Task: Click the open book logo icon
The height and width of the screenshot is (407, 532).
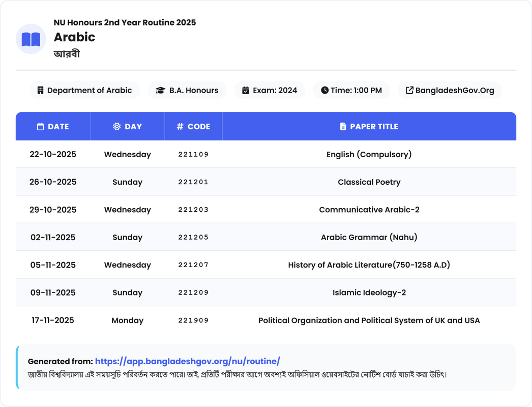Action: [31, 39]
